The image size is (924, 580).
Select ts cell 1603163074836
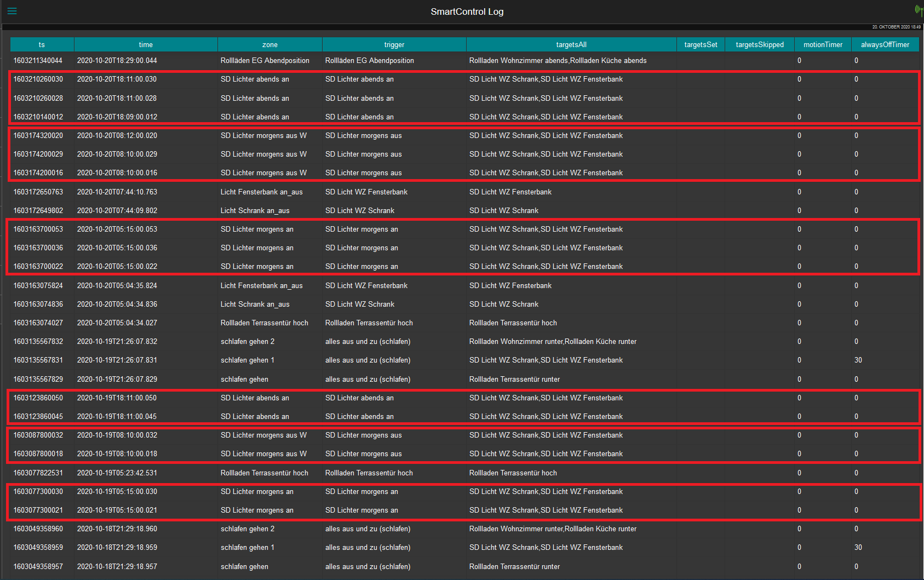(x=38, y=304)
